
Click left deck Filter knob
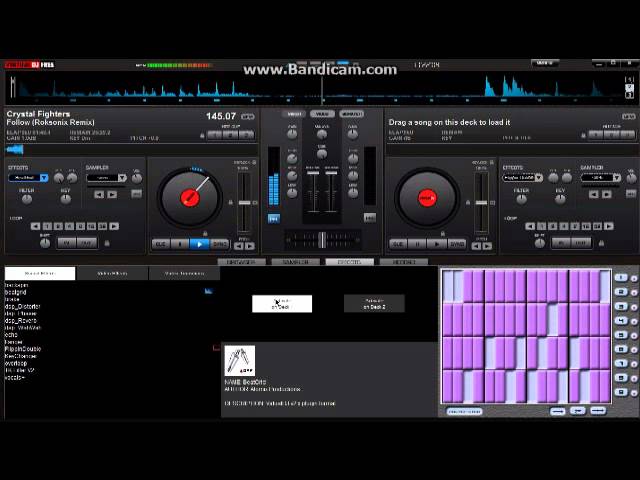pos(27,199)
